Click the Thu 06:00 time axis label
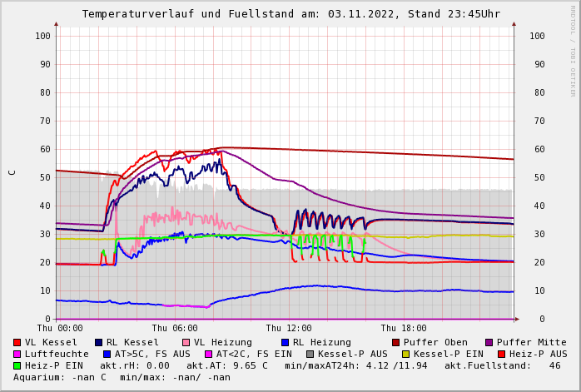The image size is (581, 392). coord(175,329)
